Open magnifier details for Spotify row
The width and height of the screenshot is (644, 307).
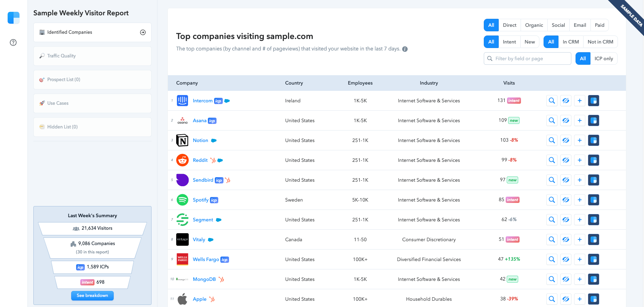tap(552, 200)
